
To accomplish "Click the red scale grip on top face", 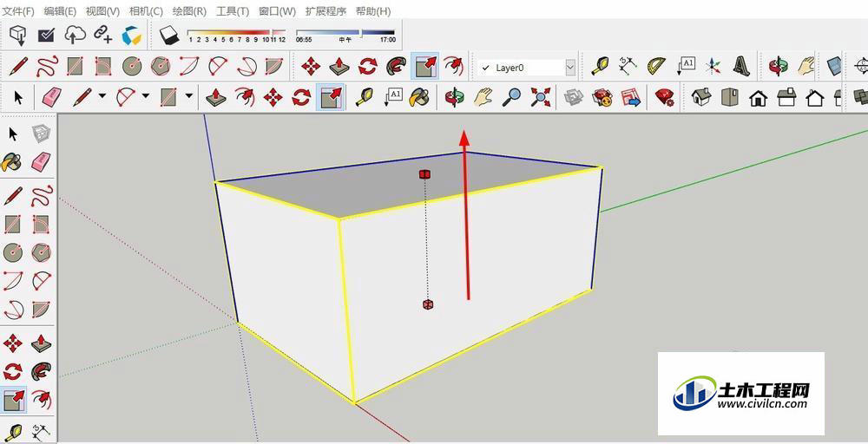I will coord(424,174).
